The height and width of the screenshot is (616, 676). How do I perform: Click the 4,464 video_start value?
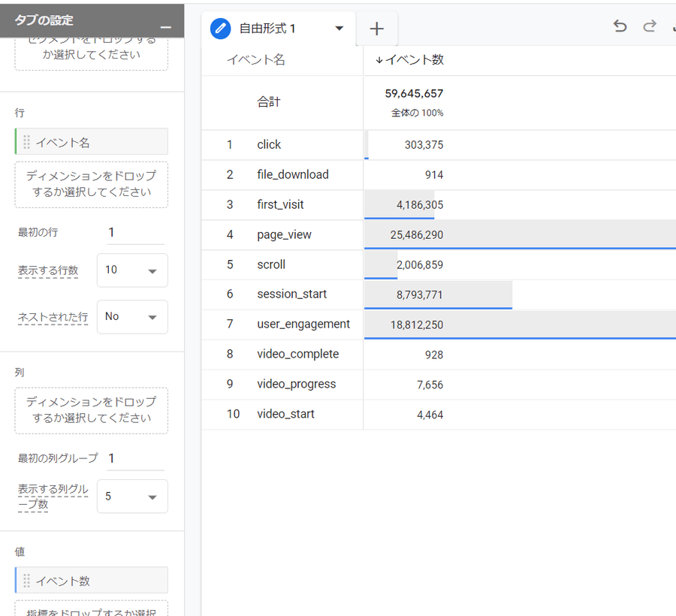(430, 415)
